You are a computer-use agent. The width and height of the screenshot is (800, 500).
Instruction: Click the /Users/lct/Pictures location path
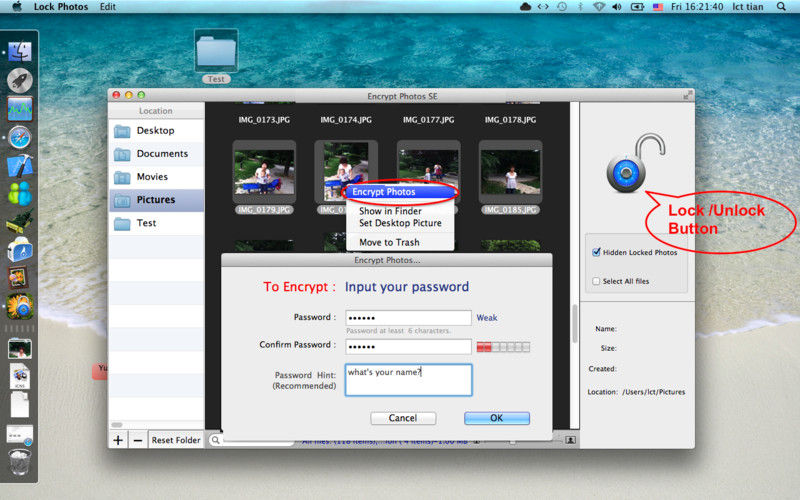click(x=654, y=392)
